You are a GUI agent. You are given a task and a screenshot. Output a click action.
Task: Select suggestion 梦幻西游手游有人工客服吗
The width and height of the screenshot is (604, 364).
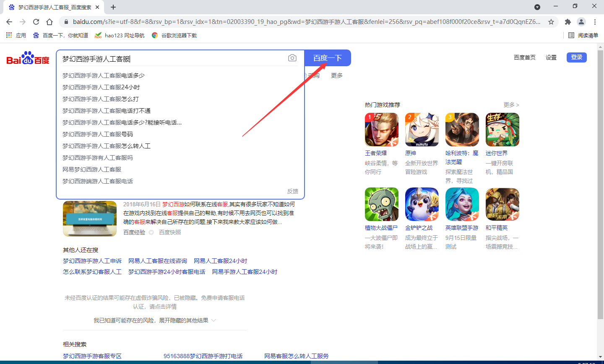[x=98, y=158]
